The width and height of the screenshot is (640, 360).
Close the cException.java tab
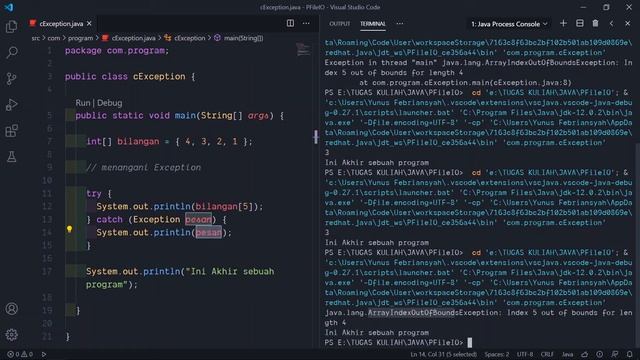[89, 24]
